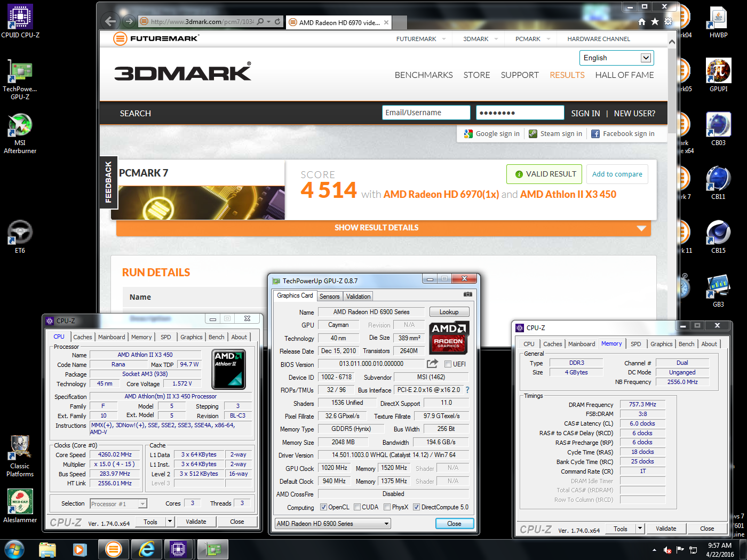Click the Email/Username input field
The height and width of the screenshot is (560, 747).
pos(426,113)
